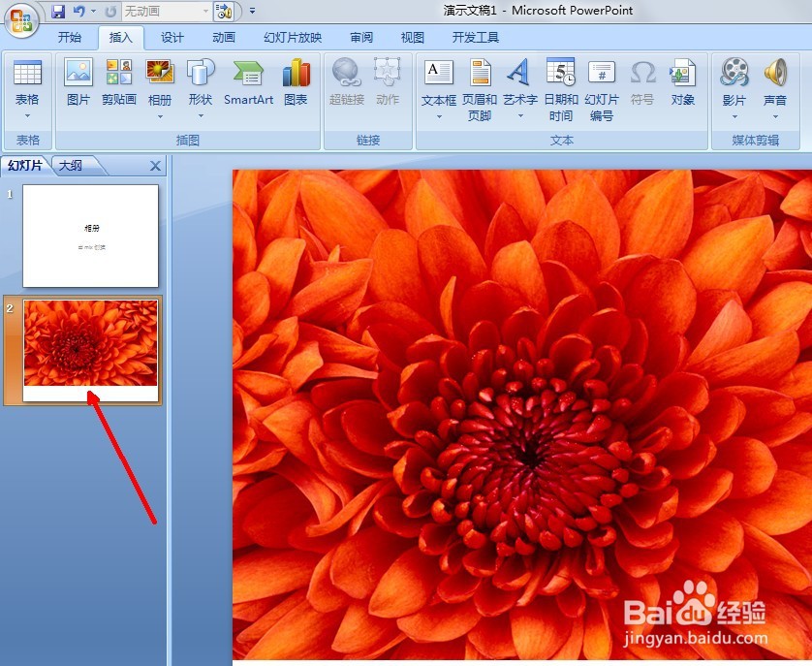Screen dimensions: 812x666
Task: Expand the 表格 dropdown arrow
Action: point(27,115)
